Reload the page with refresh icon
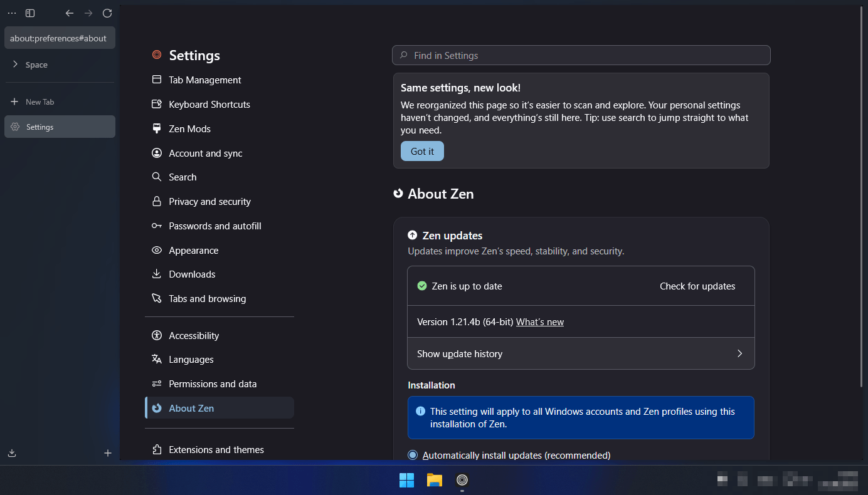The image size is (868, 495). coord(107,13)
